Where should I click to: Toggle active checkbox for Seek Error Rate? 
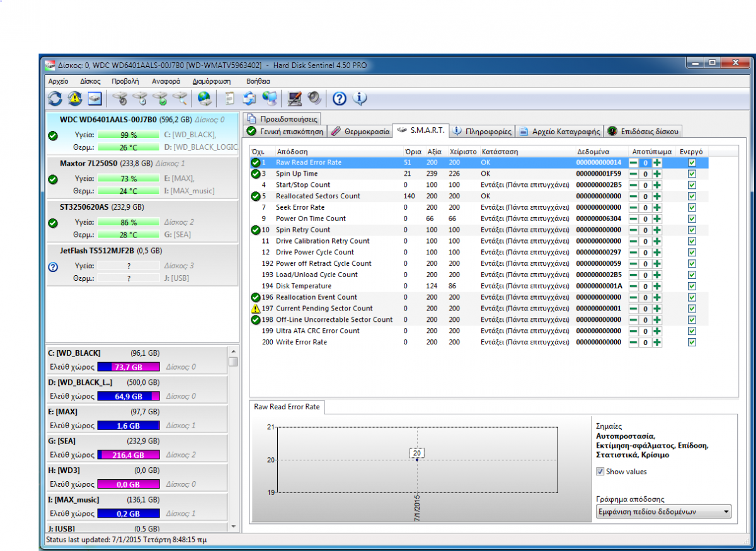click(692, 207)
